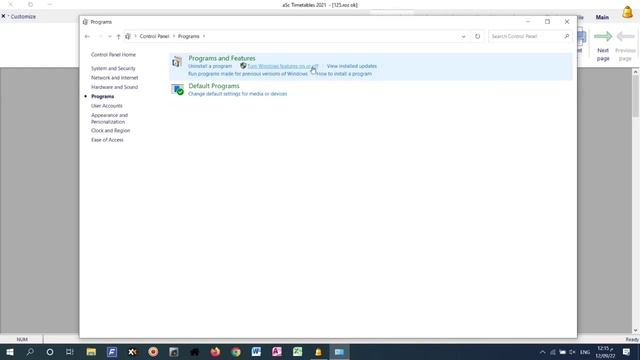The width and height of the screenshot is (640, 360).
Task: Open Main tab in aSc Timetables
Action: coord(602,17)
